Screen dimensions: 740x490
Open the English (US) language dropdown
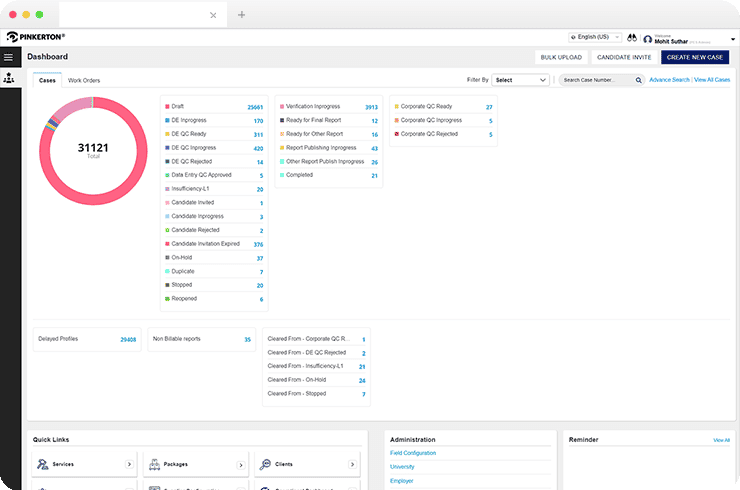point(595,37)
